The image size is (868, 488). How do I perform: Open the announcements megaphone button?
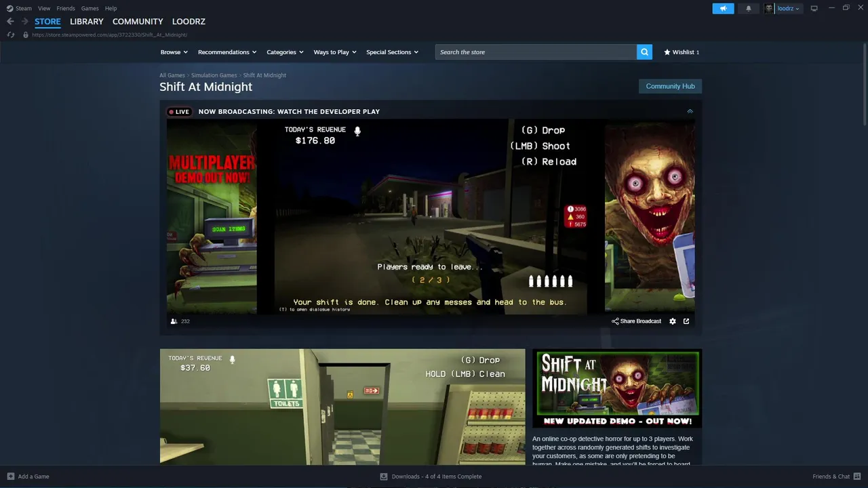click(723, 8)
